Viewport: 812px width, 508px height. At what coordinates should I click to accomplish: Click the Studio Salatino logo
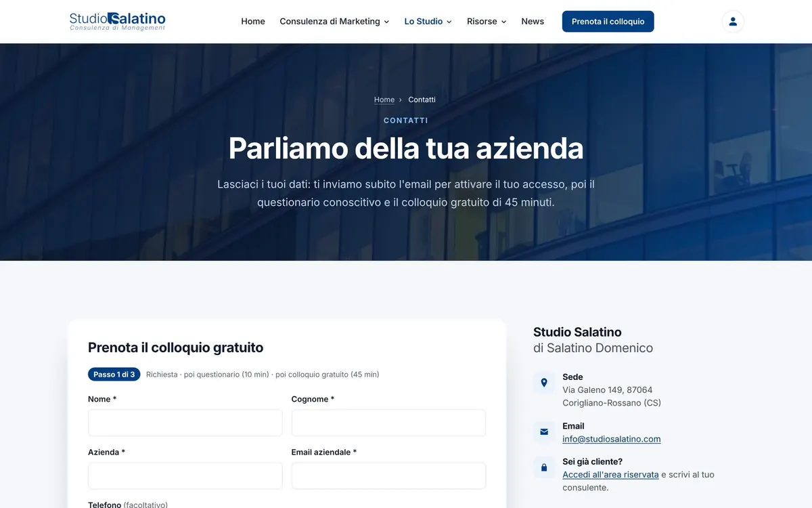pos(118,22)
